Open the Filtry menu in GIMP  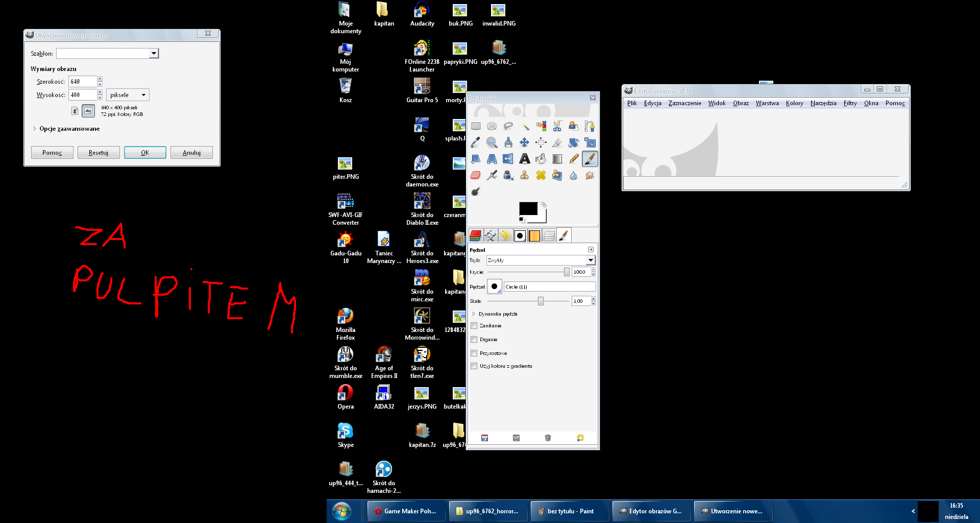point(850,103)
